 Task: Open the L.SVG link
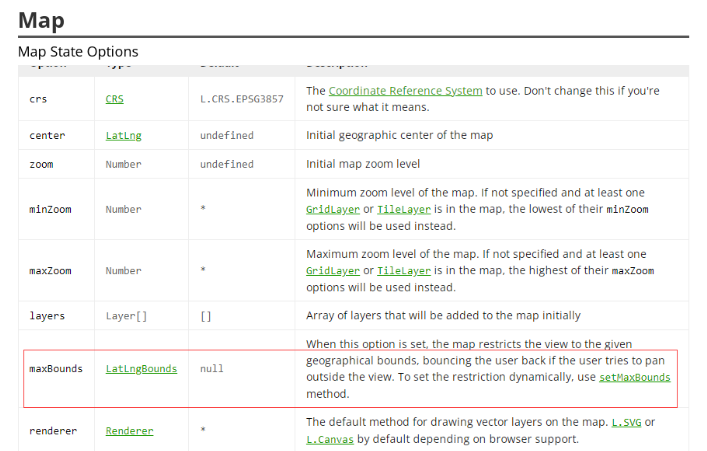tap(626, 422)
